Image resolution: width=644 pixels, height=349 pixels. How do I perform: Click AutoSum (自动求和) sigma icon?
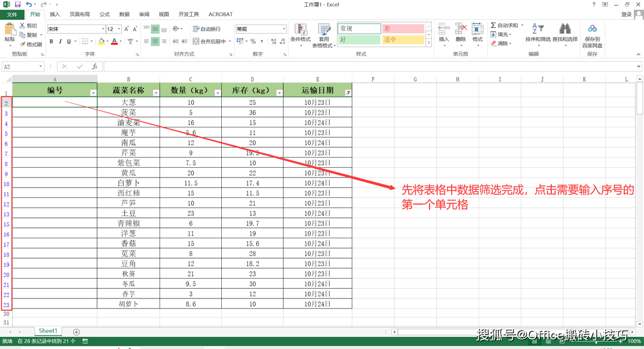coord(493,25)
